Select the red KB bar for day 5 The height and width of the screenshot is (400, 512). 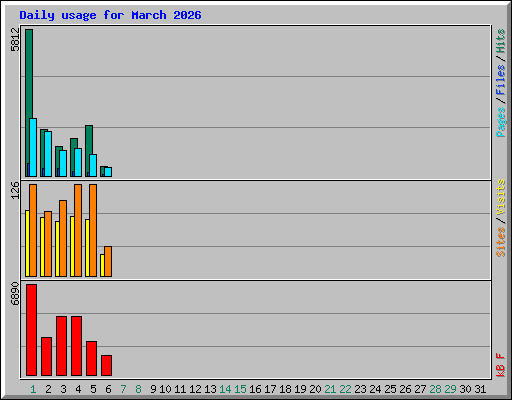(91, 359)
